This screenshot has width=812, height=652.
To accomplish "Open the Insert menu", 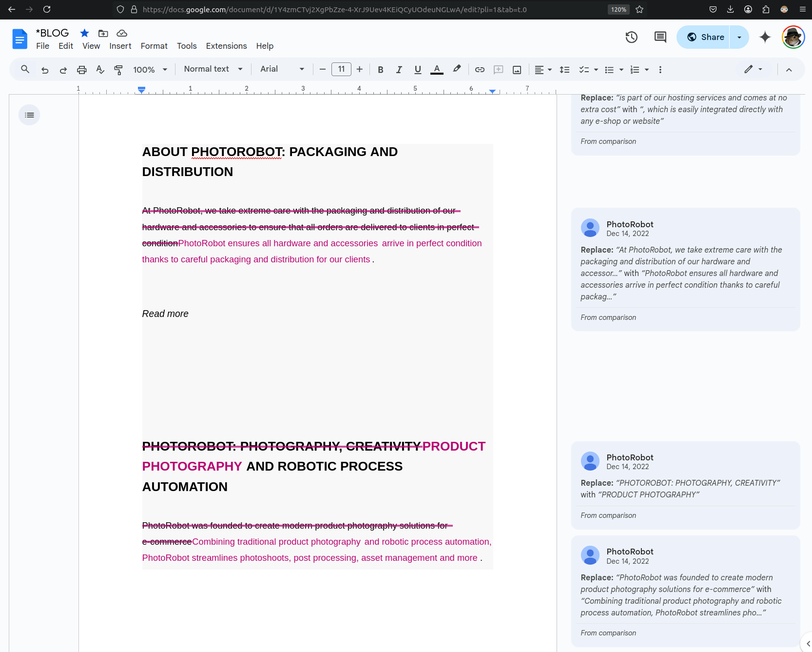I will click(120, 46).
